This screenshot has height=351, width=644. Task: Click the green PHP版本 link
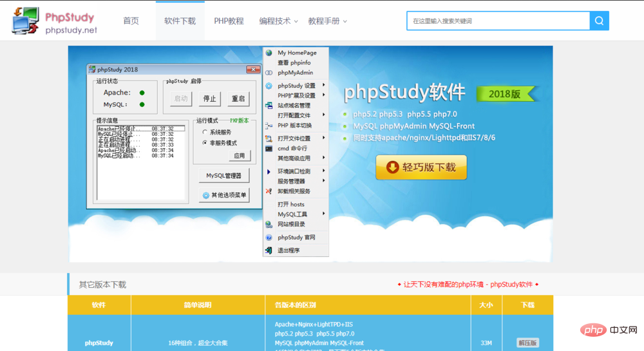click(x=240, y=120)
